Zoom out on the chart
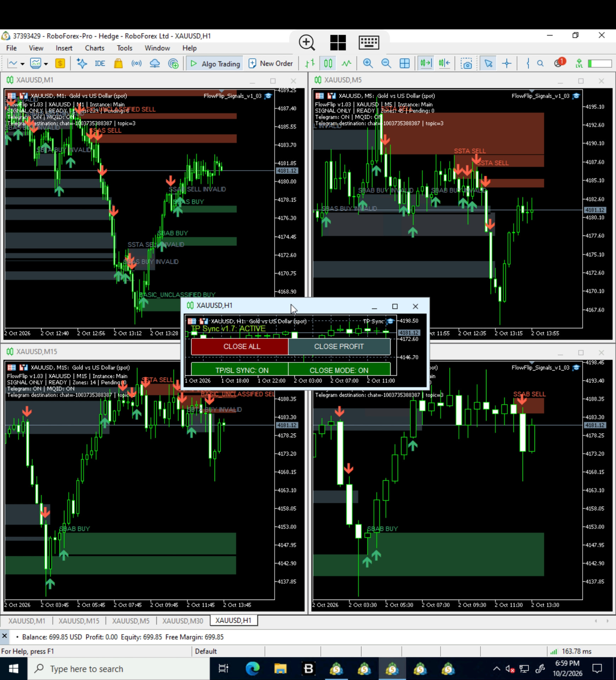616x680 pixels. click(386, 63)
